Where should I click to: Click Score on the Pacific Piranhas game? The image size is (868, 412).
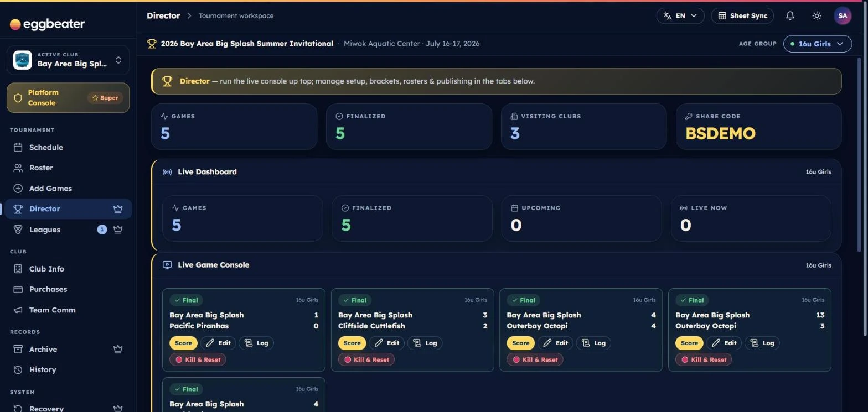coord(183,343)
